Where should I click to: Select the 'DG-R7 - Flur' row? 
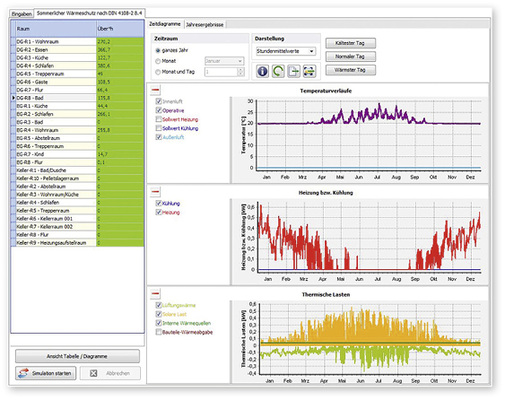point(77,90)
